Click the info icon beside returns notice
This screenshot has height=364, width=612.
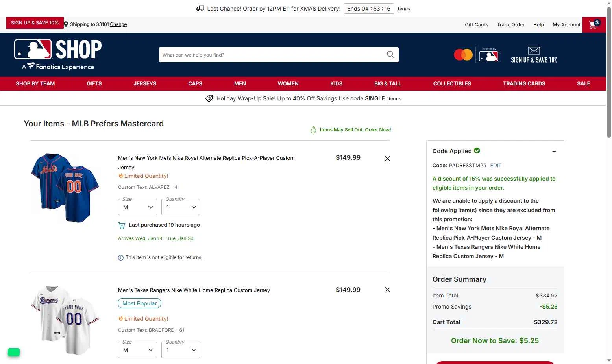coord(121,258)
